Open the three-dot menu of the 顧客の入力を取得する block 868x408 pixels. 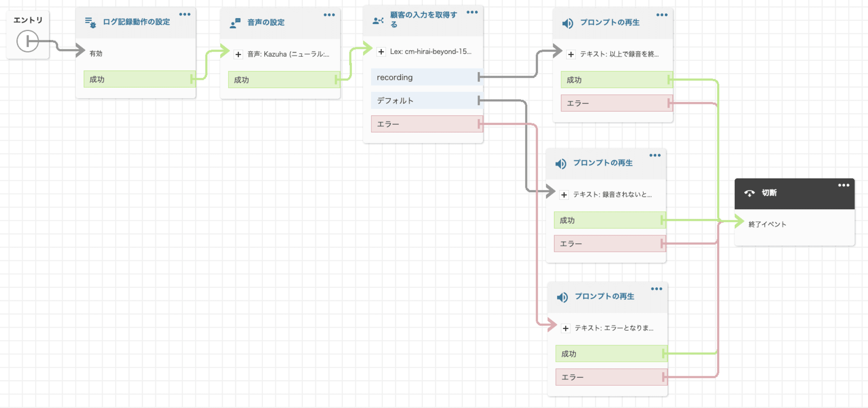click(472, 12)
